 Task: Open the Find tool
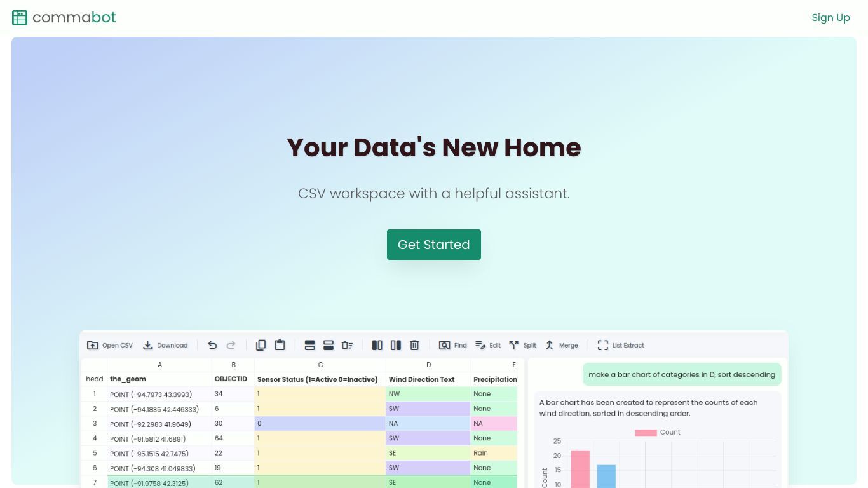pos(453,345)
